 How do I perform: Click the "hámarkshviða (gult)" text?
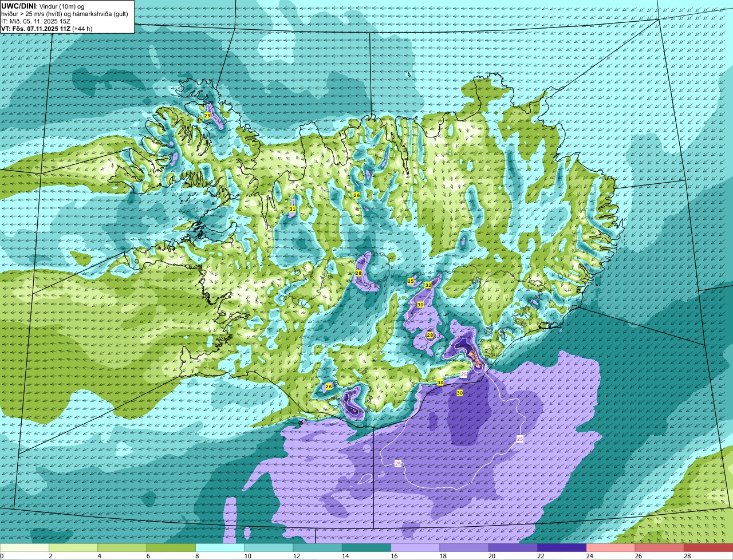point(100,14)
